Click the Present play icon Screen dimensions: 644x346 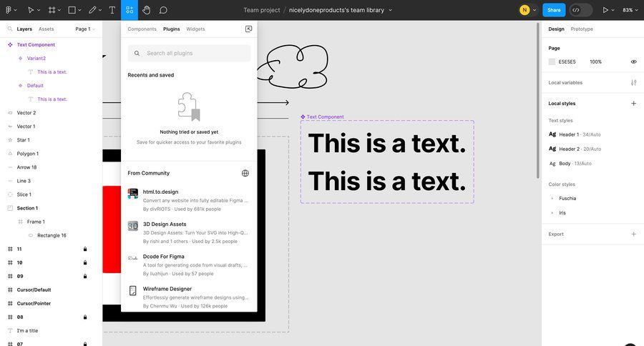click(605, 10)
